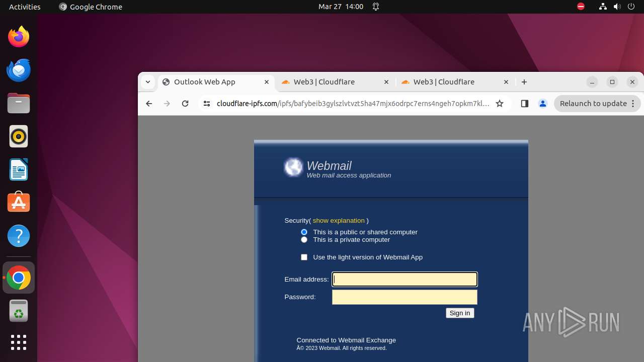The height and width of the screenshot is (362, 644).
Task: Expand the tab search dropdown chevron
Action: (x=148, y=82)
